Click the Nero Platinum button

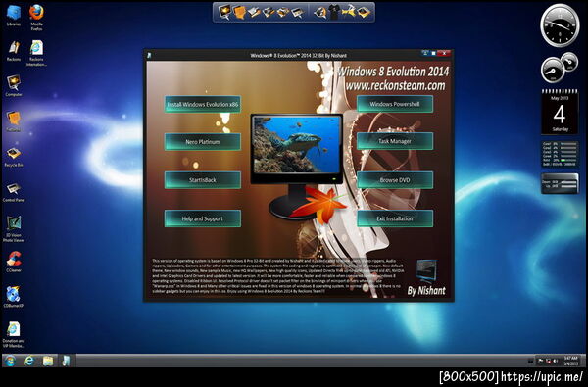click(x=203, y=142)
